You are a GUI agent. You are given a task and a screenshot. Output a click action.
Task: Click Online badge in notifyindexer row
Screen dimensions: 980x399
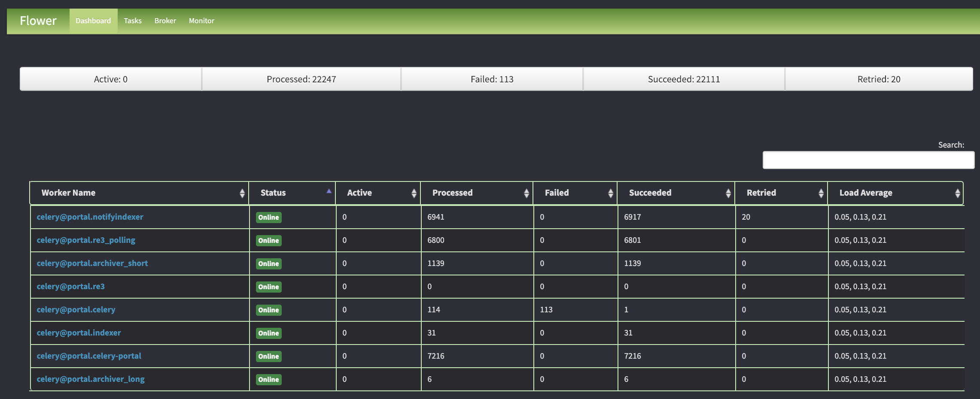[x=269, y=218]
